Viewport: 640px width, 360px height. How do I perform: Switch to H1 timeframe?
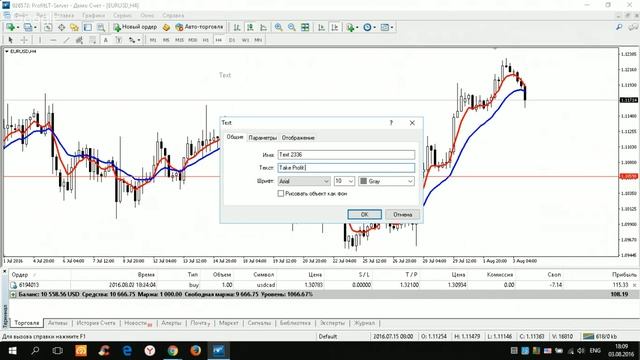pyautogui.click(x=205, y=40)
